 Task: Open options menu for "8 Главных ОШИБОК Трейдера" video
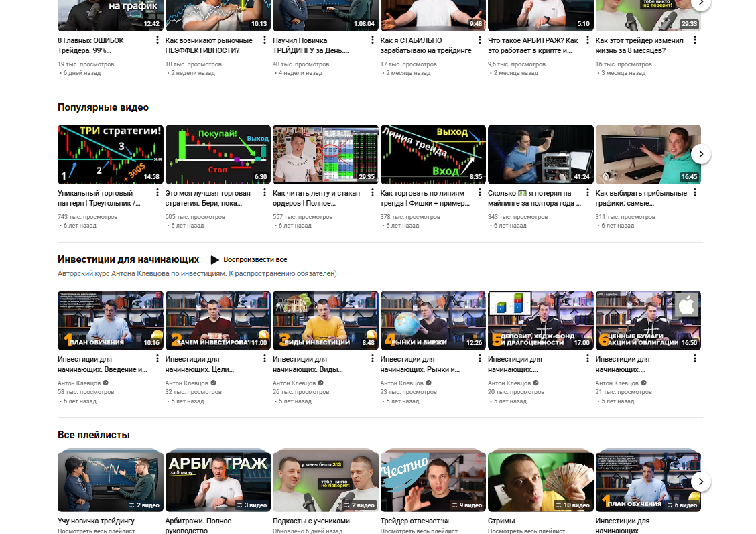tap(157, 40)
